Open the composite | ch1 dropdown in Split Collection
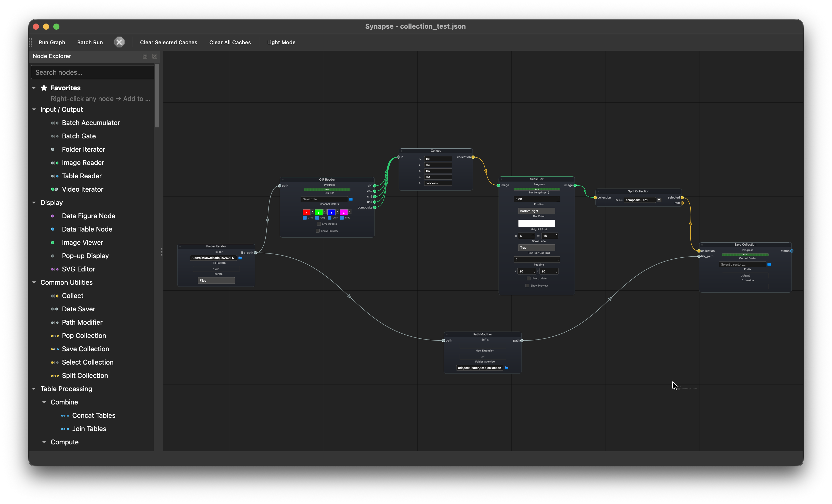Screen dimensions: 832x504 (x=659, y=200)
